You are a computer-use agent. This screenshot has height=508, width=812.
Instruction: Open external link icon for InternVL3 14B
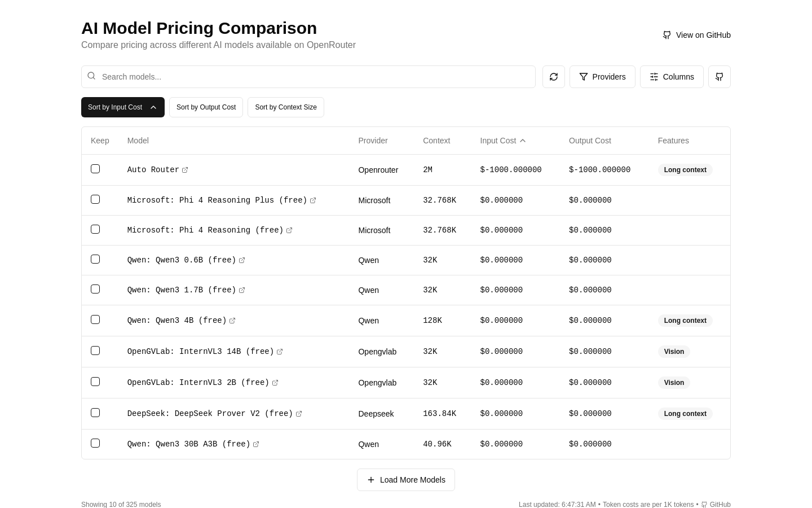[280, 352]
